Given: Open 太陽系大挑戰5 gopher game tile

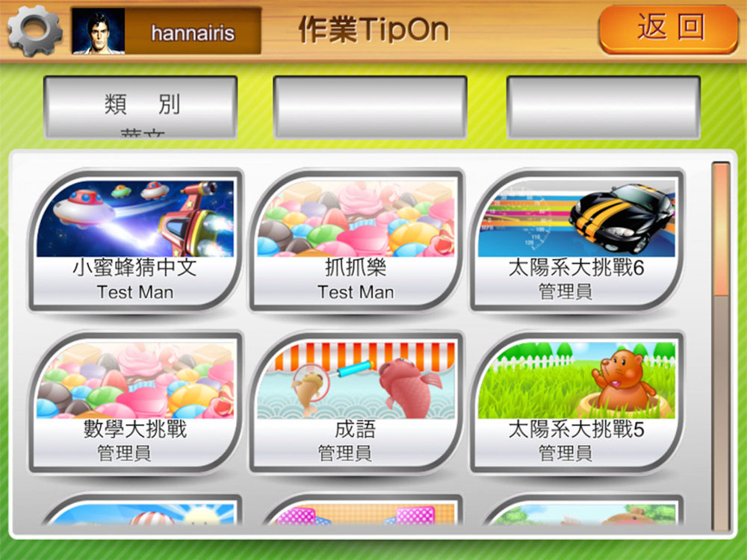Looking at the screenshot, I should (x=577, y=402).
